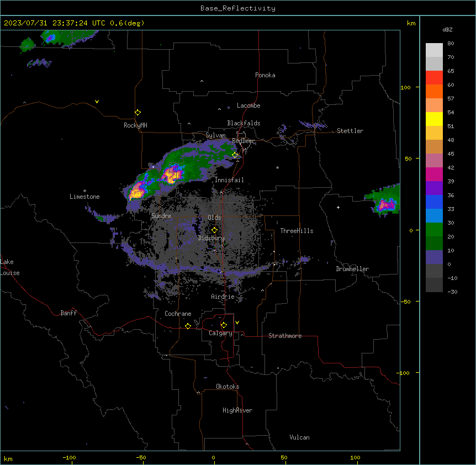This screenshot has width=476, height=465.
Task: Click the km label in bottom-left corner
Action: pos(8,459)
